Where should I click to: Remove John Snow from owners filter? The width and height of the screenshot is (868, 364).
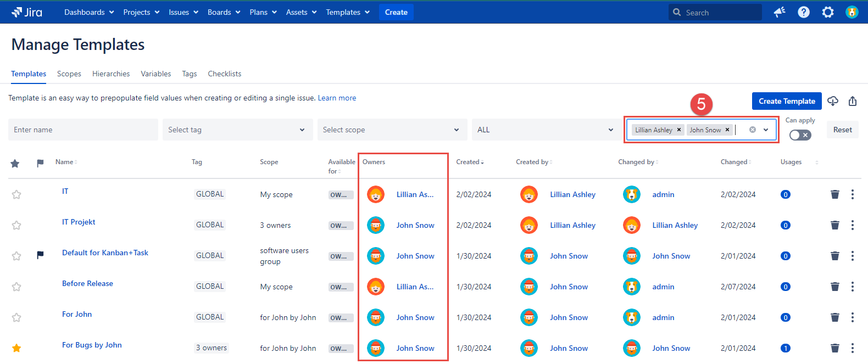[x=727, y=130]
